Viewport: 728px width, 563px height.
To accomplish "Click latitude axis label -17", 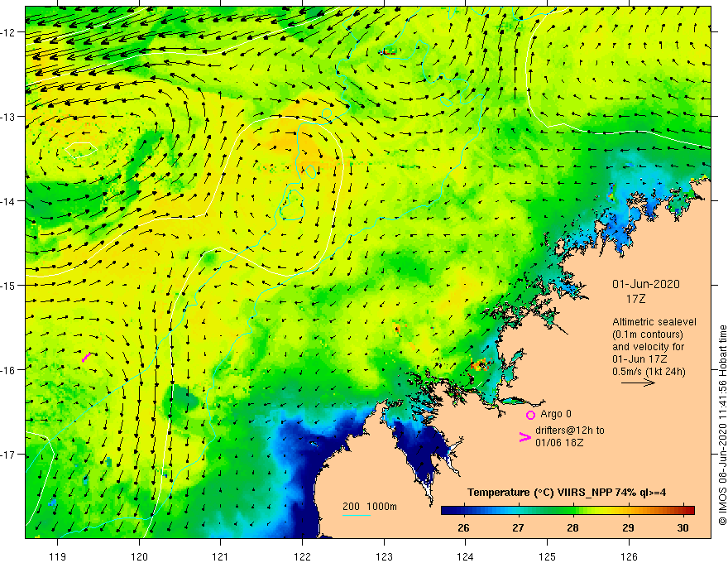I will 8,455.
